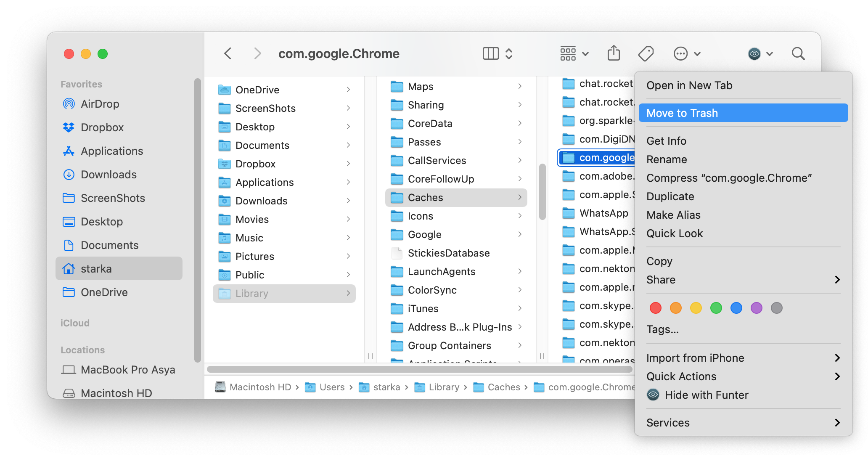Image resolution: width=868 pixels, height=461 pixels.
Task: Expand the Quick Actions submenu arrow
Action: (x=838, y=376)
